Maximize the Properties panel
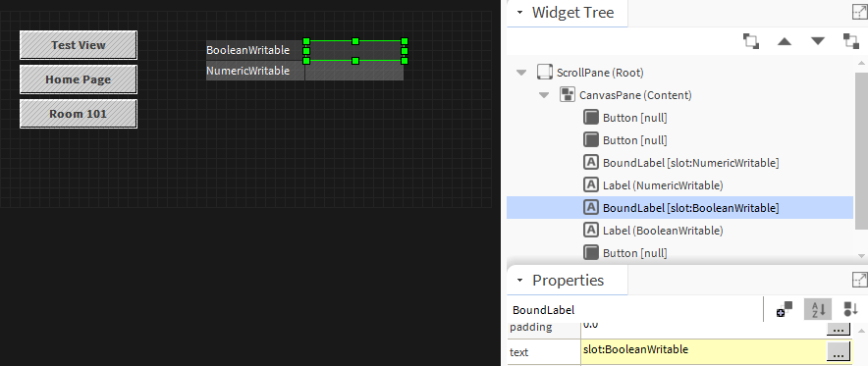Screen dimensions: 868x366 click(x=860, y=280)
